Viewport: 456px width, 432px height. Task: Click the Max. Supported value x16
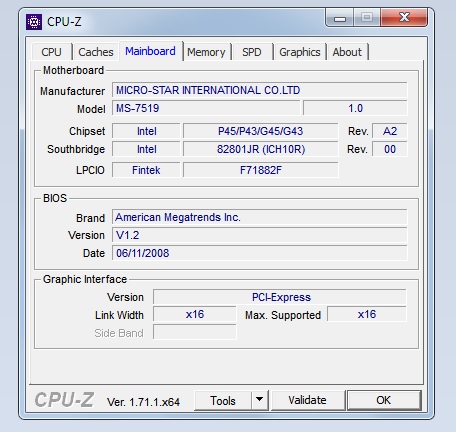click(x=367, y=314)
